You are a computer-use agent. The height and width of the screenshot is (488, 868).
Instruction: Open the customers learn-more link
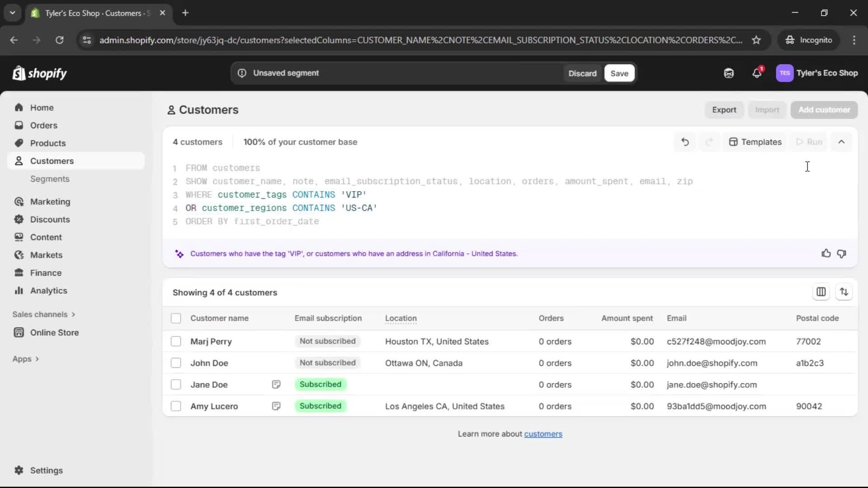(x=543, y=434)
